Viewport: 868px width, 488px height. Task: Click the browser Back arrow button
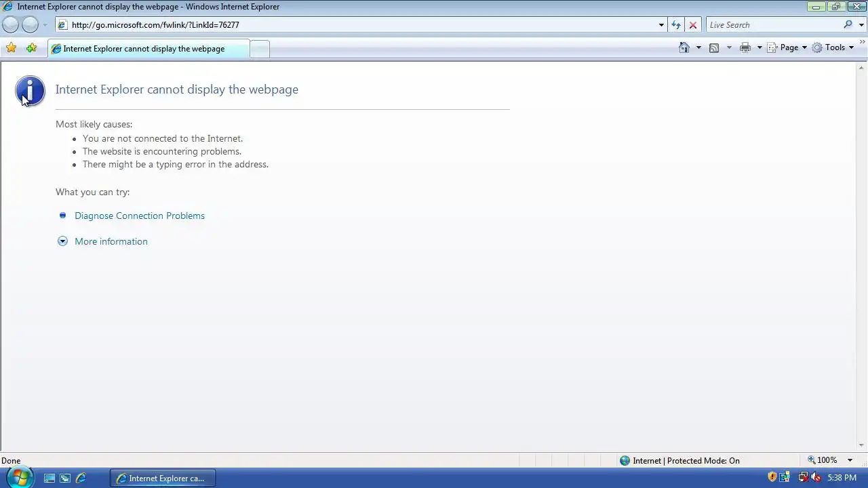[x=11, y=25]
